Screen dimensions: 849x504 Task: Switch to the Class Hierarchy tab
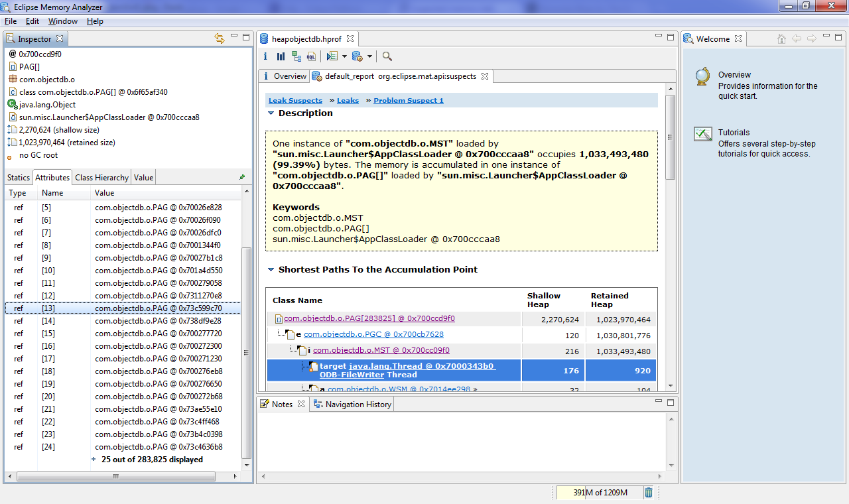coord(101,177)
